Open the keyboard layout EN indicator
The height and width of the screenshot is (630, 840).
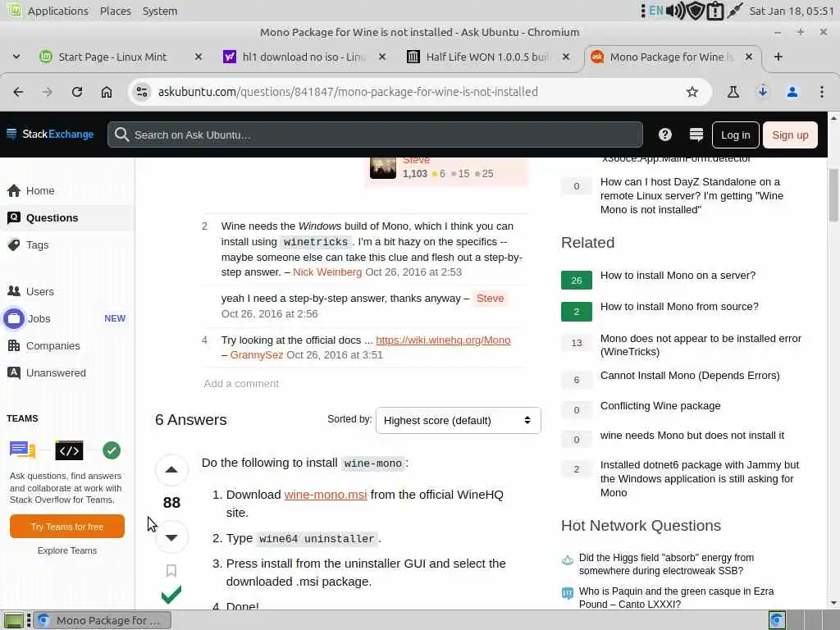coord(655,11)
